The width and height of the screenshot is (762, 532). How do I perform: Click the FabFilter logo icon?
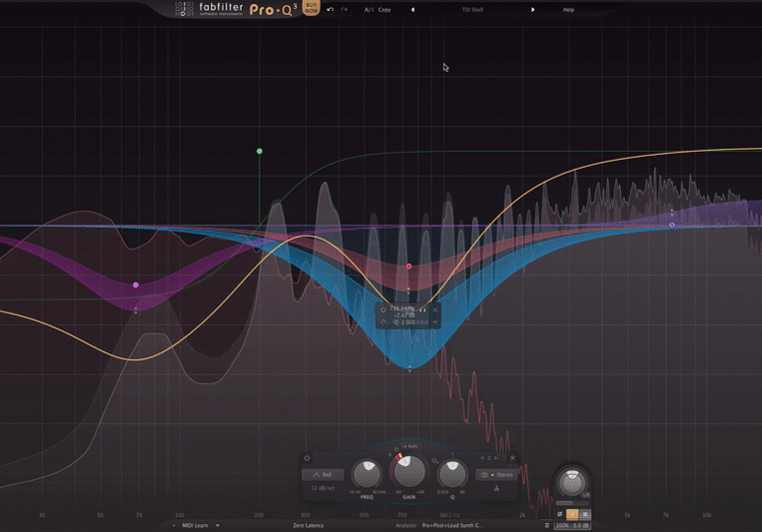click(184, 9)
